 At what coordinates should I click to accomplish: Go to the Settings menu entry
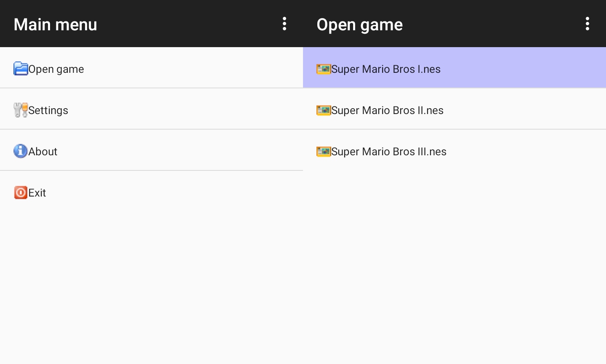point(48,110)
